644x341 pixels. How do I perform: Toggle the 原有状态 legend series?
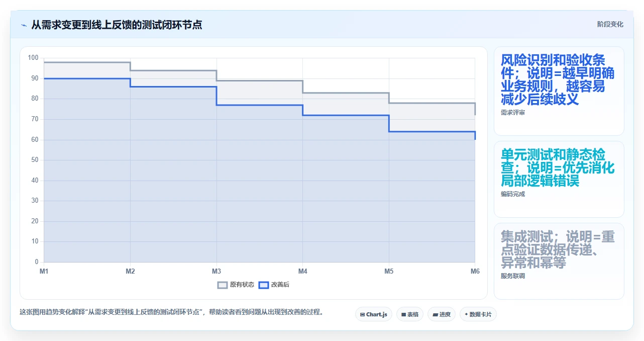236,285
